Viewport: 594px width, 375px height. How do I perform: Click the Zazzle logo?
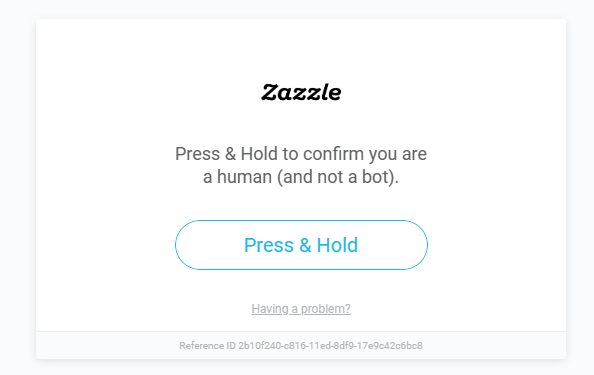pyautogui.click(x=301, y=92)
